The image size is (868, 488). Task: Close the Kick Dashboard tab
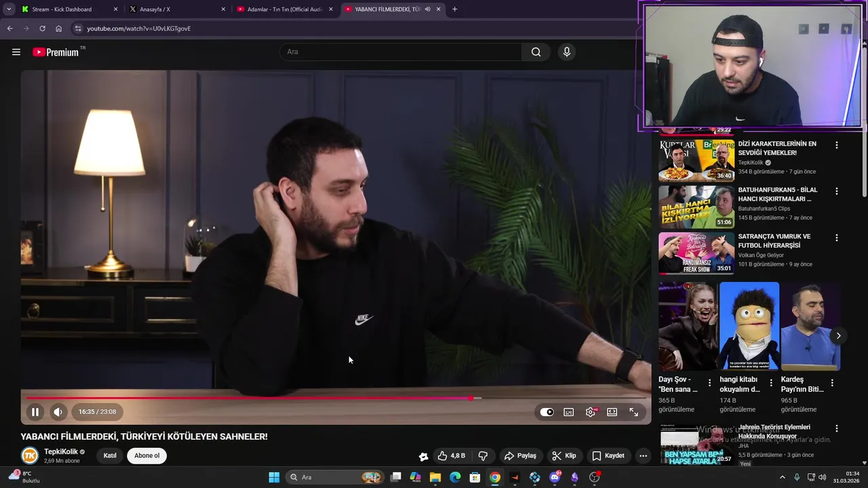[115, 9]
